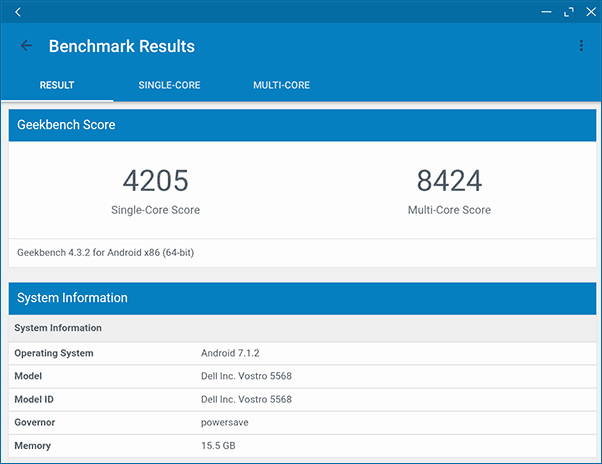This screenshot has height=464, width=602.
Task: Click the Geekbench 4.3.2 version text
Action: (x=106, y=253)
